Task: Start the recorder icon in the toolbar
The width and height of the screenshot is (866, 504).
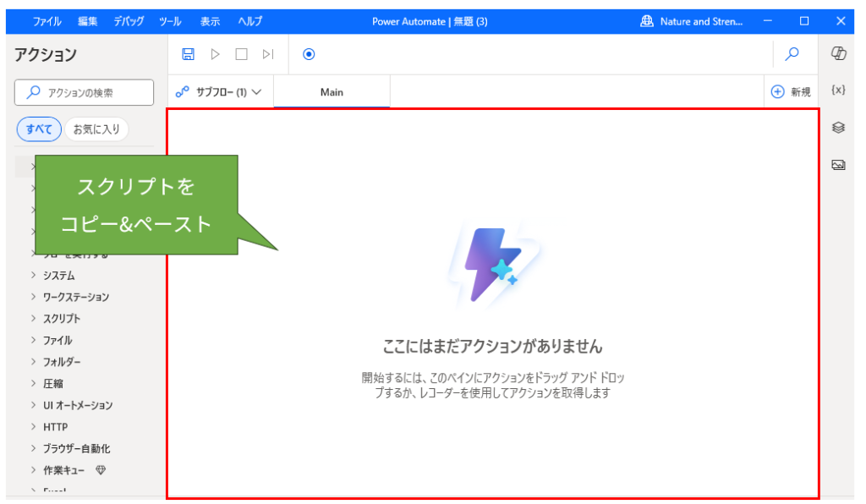Action: (x=309, y=53)
